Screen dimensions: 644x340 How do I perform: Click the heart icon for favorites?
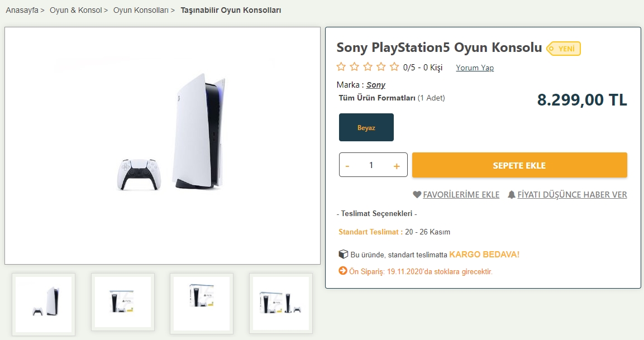click(417, 195)
